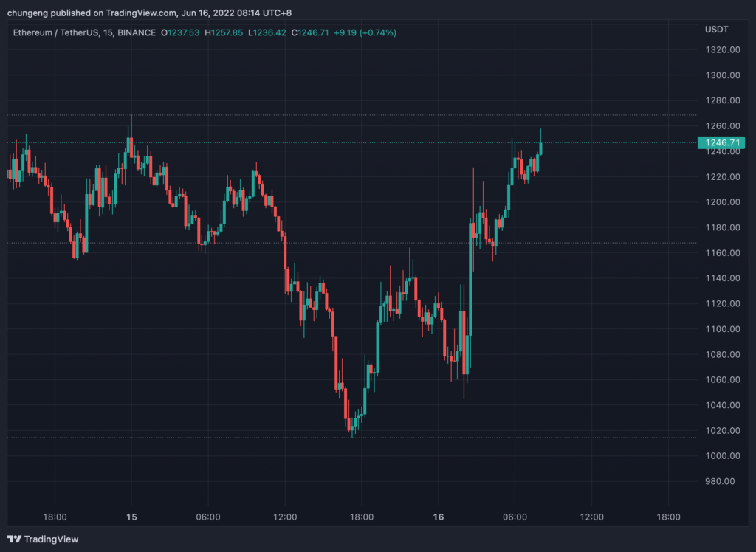The width and height of the screenshot is (756, 552).
Task: Select the green 1246.71 current price tag
Action: pyautogui.click(x=720, y=143)
